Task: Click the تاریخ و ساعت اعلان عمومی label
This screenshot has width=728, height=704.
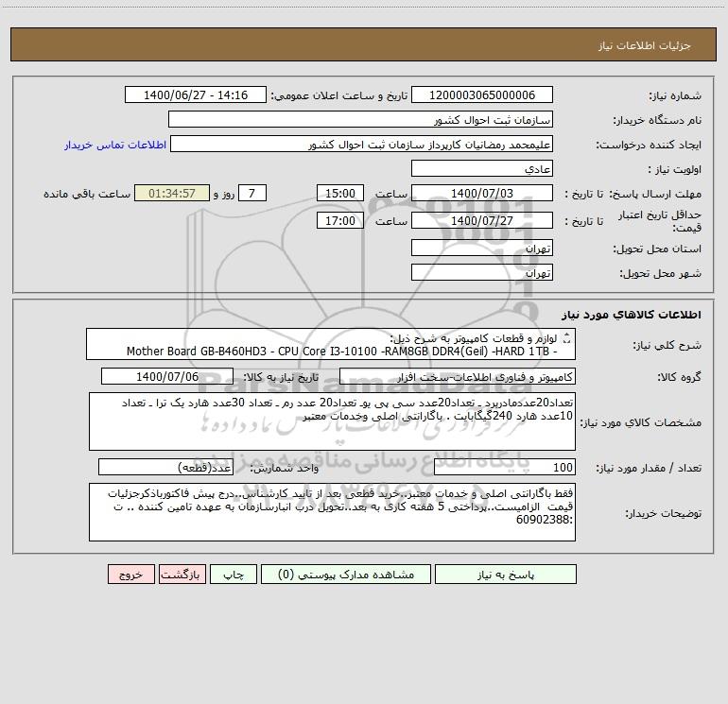Action: point(339,95)
